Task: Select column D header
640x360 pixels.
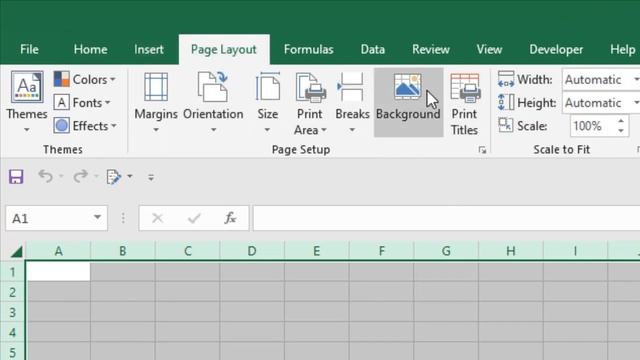Action: [x=252, y=251]
